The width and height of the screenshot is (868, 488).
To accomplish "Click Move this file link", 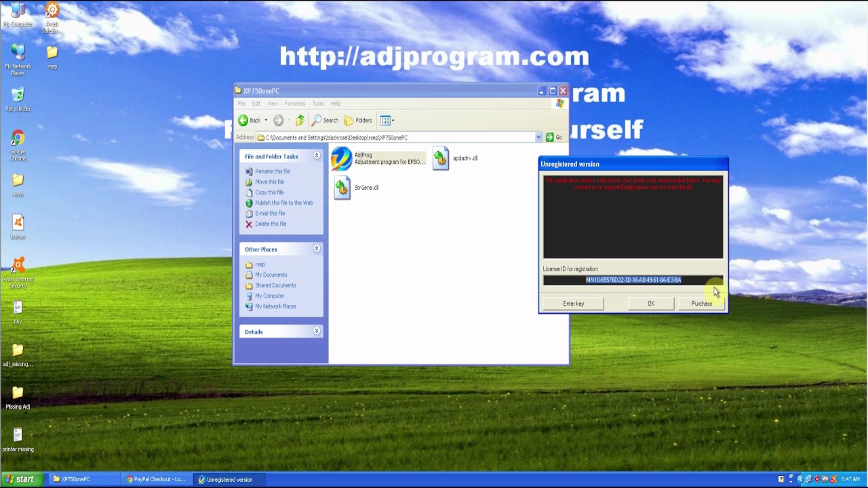I will pyautogui.click(x=269, y=182).
